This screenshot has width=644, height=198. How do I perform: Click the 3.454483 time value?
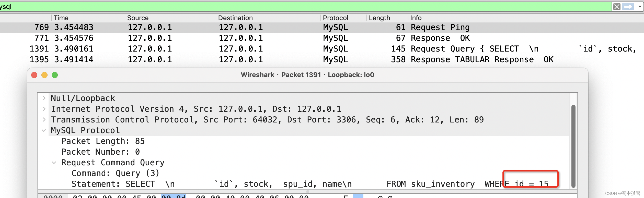[74, 28]
